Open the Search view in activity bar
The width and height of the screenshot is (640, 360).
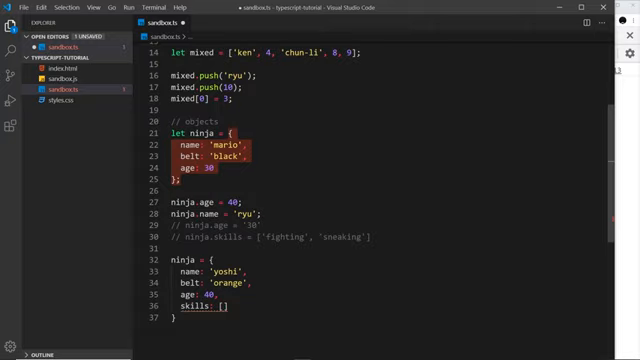point(10,51)
